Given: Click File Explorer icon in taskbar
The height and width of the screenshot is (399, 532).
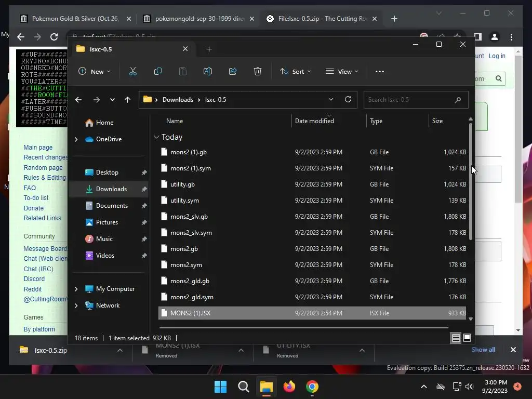Looking at the screenshot, I should click(267, 387).
